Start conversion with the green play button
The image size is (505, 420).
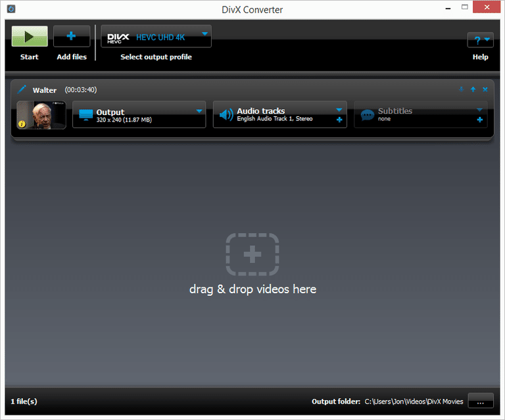coord(30,36)
